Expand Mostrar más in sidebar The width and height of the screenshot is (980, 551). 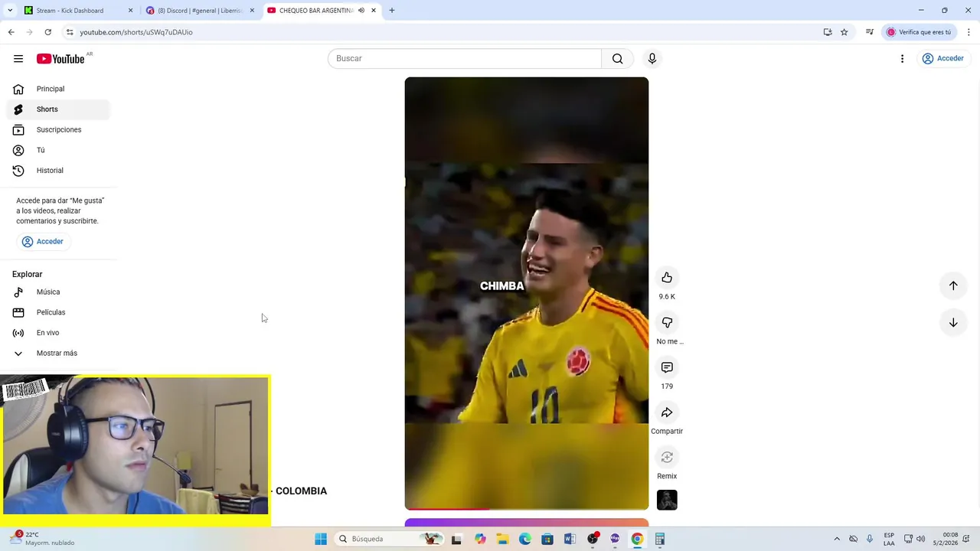[x=58, y=354]
